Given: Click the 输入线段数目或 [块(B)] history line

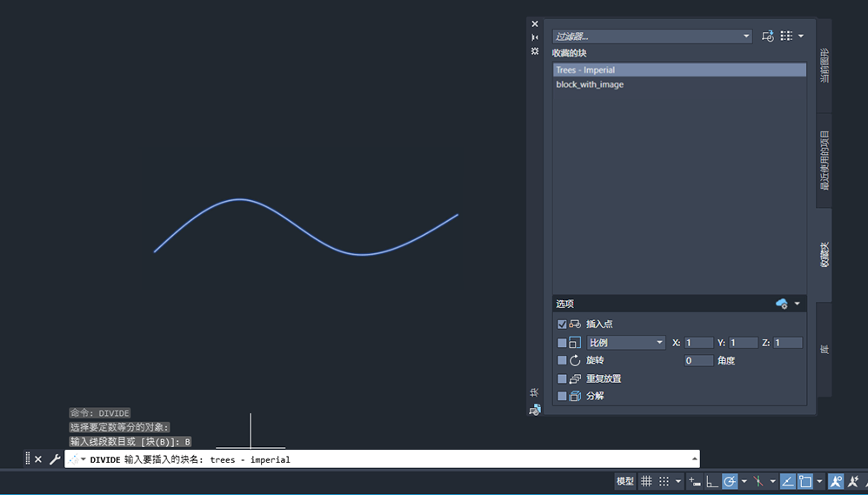Looking at the screenshot, I should [x=130, y=441].
